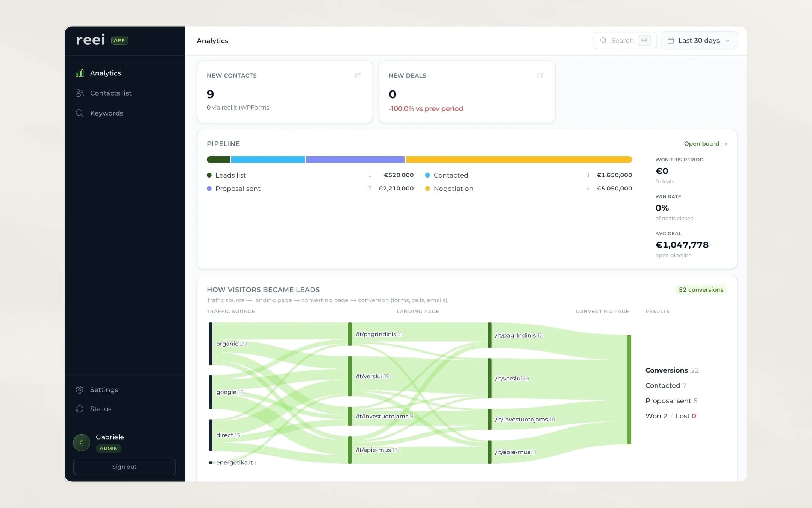Screen dimensions: 812x508
Task: Click the Keywords magnifier icon in sidebar
Action: click(x=80, y=113)
